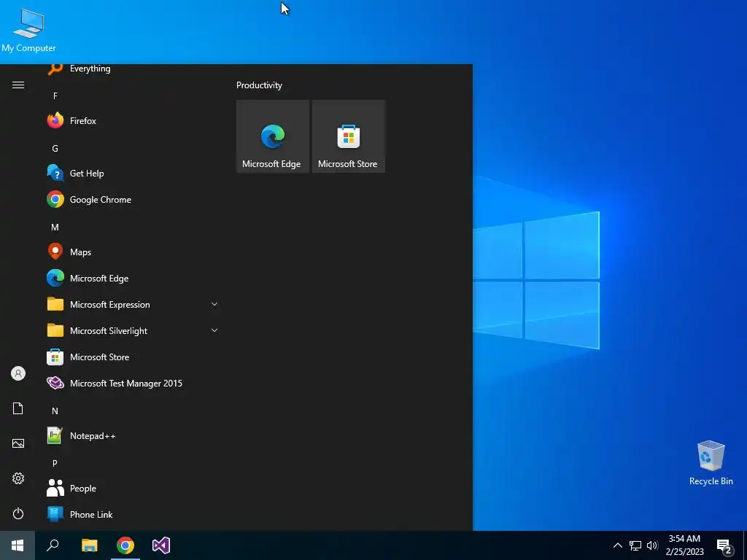Click the letter P section header
This screenshot has width=747, height=560.
tap(55, 463)
